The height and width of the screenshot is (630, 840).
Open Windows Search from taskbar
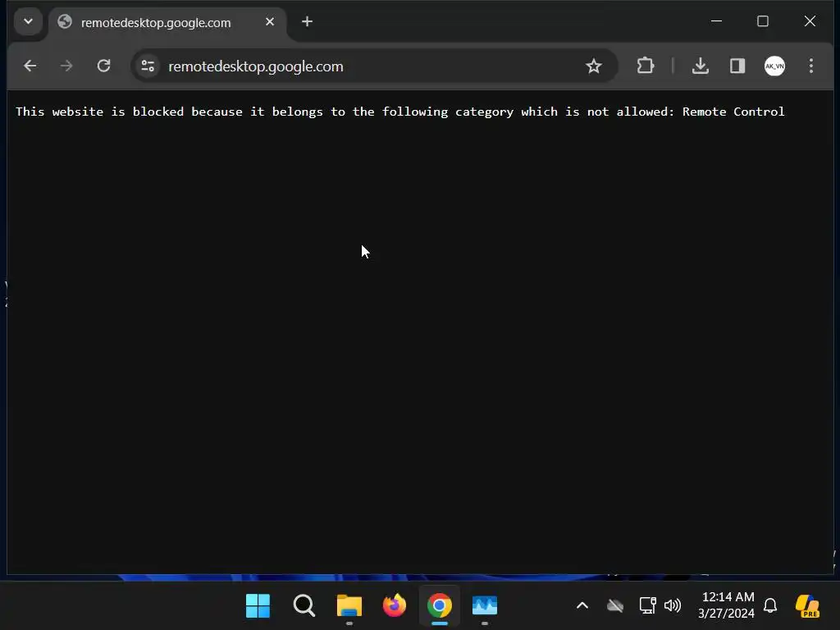304,606
